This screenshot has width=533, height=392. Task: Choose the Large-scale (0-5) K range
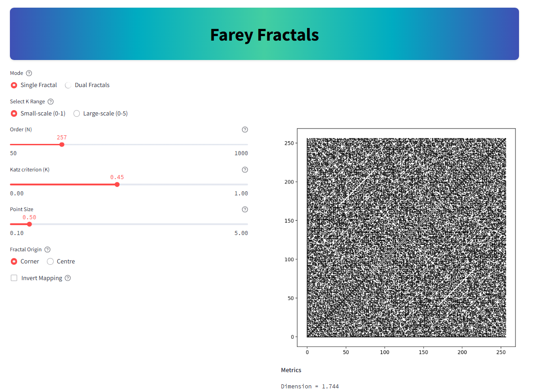tap(77, 113)
